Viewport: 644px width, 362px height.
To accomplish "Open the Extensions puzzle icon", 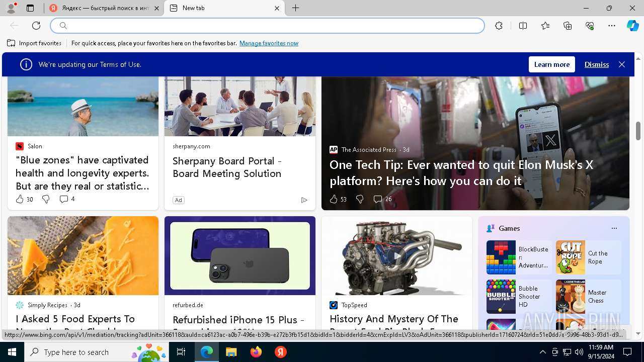I will (499, 26).
